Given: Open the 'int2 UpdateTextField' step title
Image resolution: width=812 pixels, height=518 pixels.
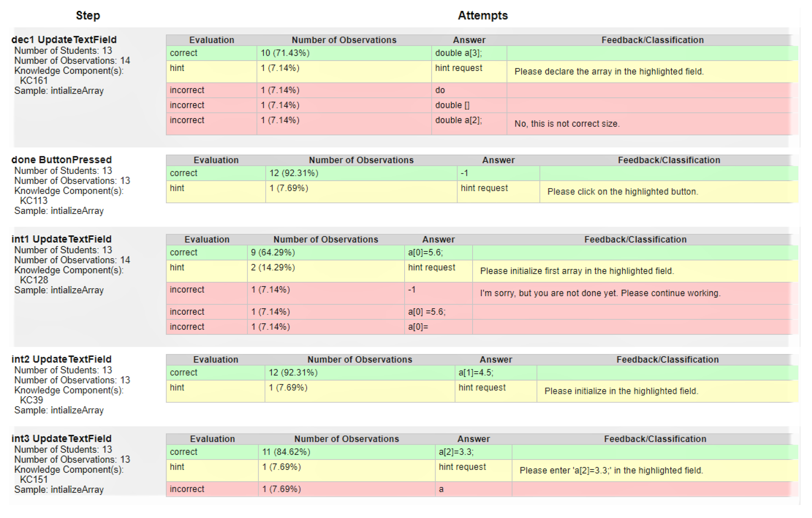Looking at the screenshot, I should (61, 359).
